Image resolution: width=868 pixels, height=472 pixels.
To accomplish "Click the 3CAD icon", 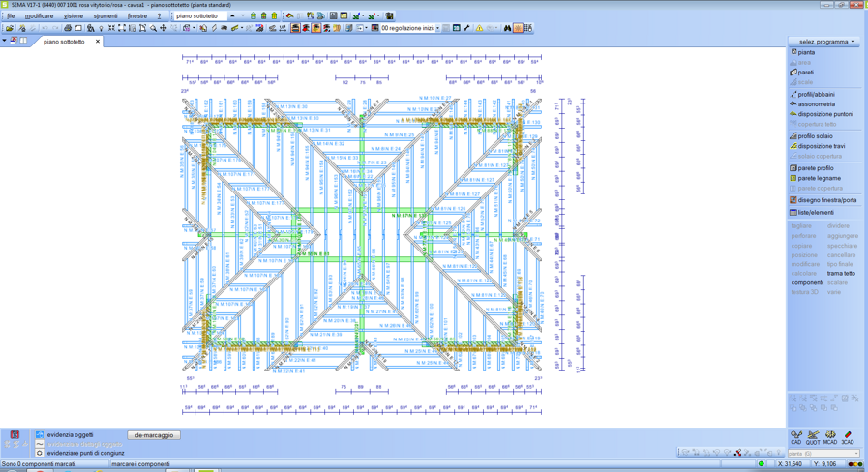I will (x=848, y=437).
